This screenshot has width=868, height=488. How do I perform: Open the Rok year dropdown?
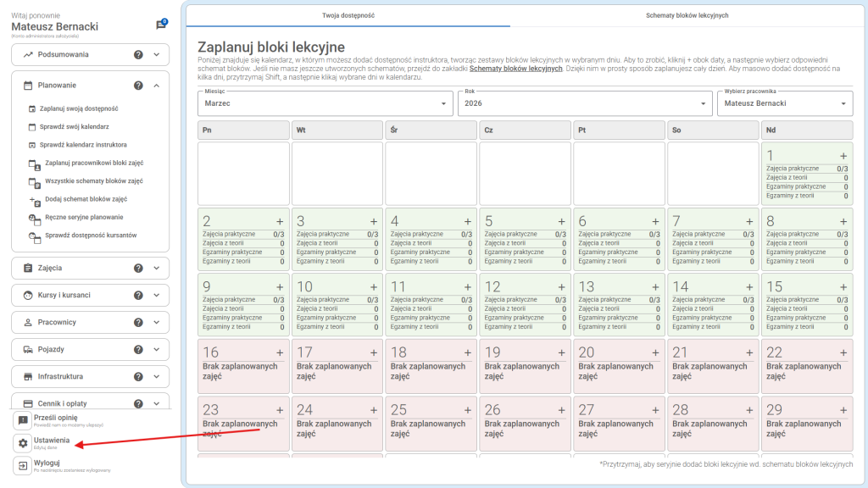585,103
